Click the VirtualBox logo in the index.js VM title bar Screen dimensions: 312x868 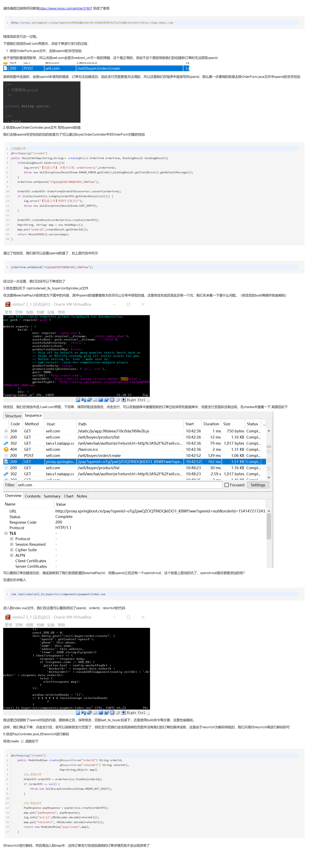(x=7, y=304)
